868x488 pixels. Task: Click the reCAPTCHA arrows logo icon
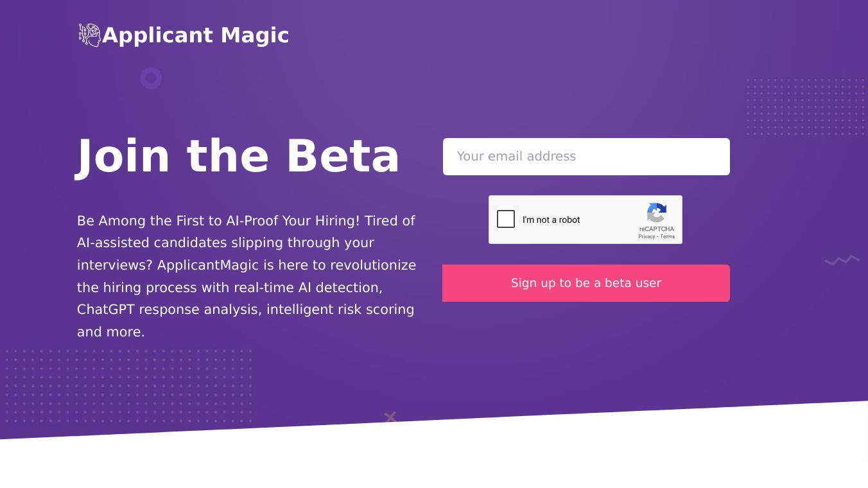(656, 213)
